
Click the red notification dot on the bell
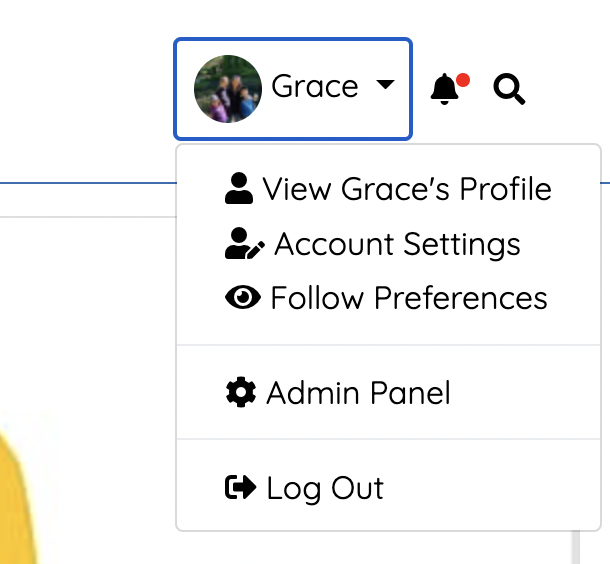[x=463, y=80]
